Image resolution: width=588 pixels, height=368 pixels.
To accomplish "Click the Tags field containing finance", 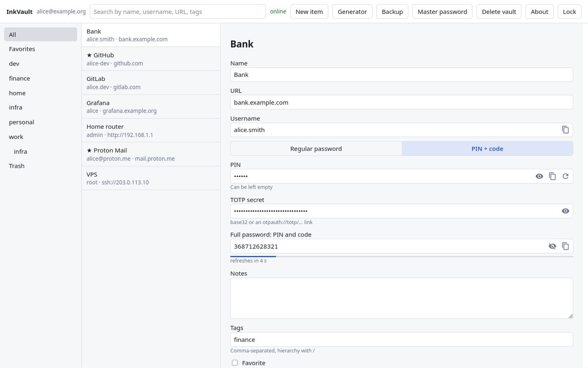I will coord(401,339).
